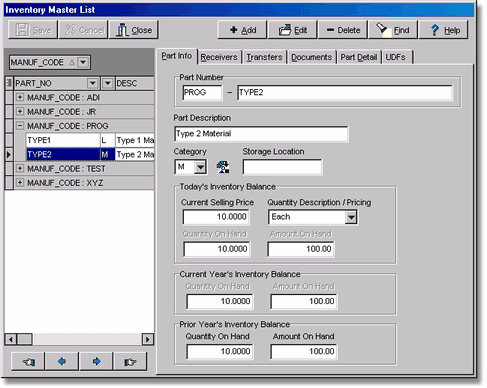Add a new inventory part
Viewport: 487px width, 388px height.
pyautogui.click(x=242, y=30)
